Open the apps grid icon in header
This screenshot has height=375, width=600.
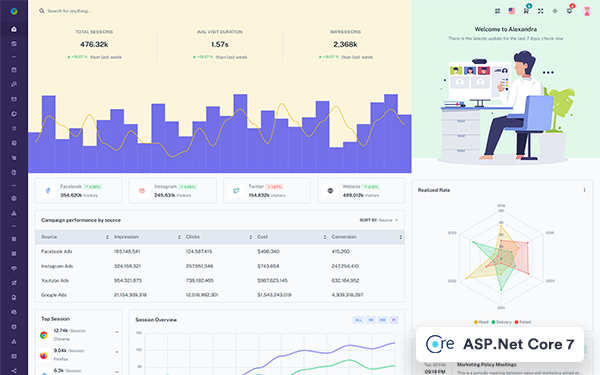click(497, 11)
